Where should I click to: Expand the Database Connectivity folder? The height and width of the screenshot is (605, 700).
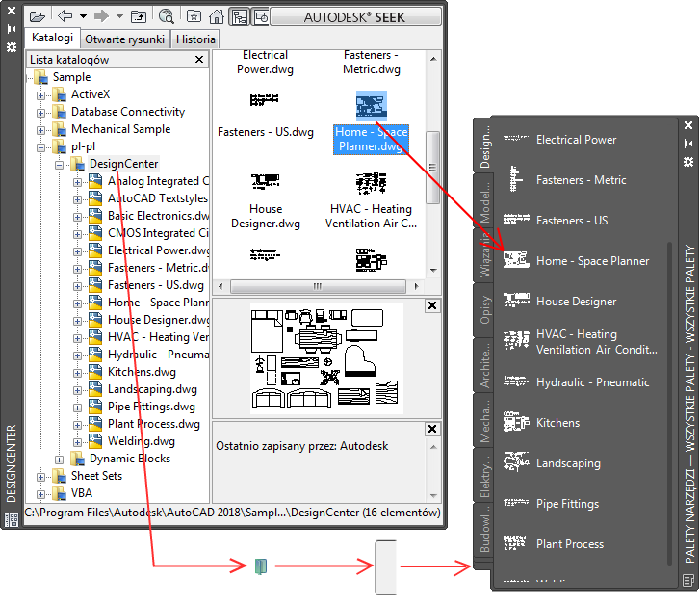[40, 113]
